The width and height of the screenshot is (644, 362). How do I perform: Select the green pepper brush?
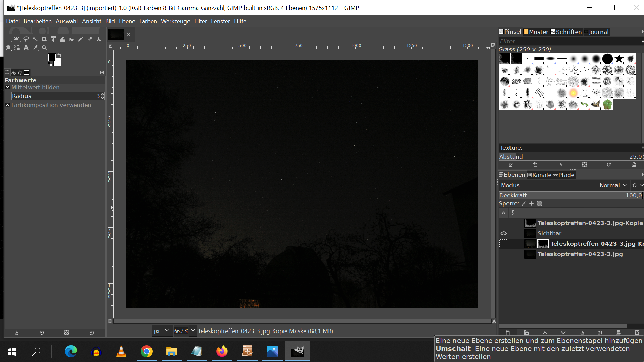tap(607, 104)
